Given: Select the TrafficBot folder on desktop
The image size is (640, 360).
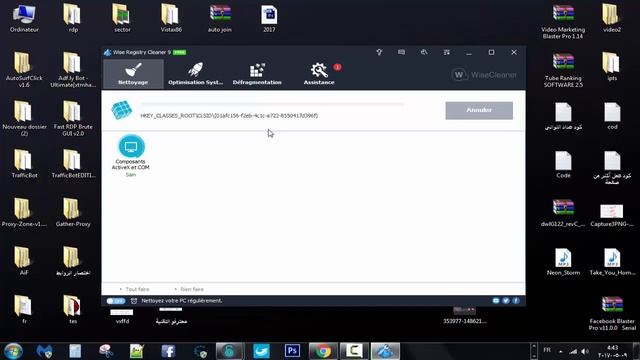Looking at the screenshot, I should pyautogui.click(x=24, y=163).
